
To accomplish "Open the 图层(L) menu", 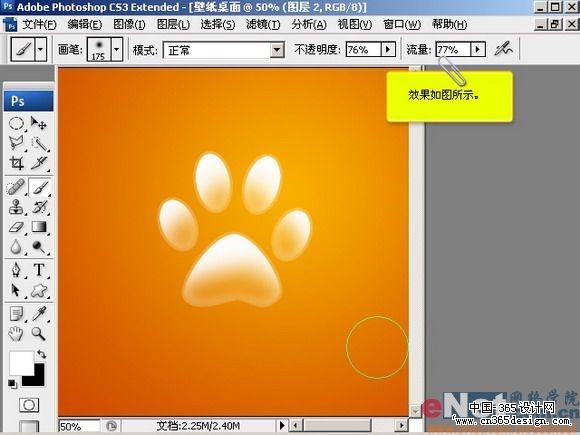I will tap(173, 24).
